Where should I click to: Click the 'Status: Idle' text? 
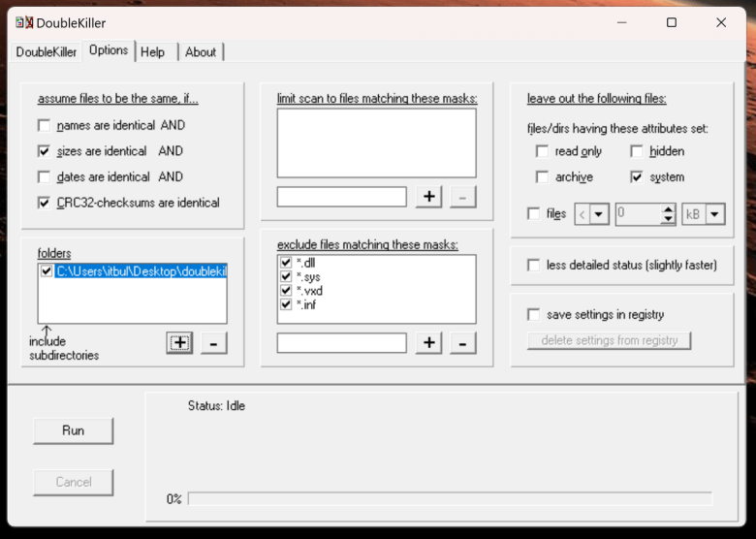pos(216,406)
